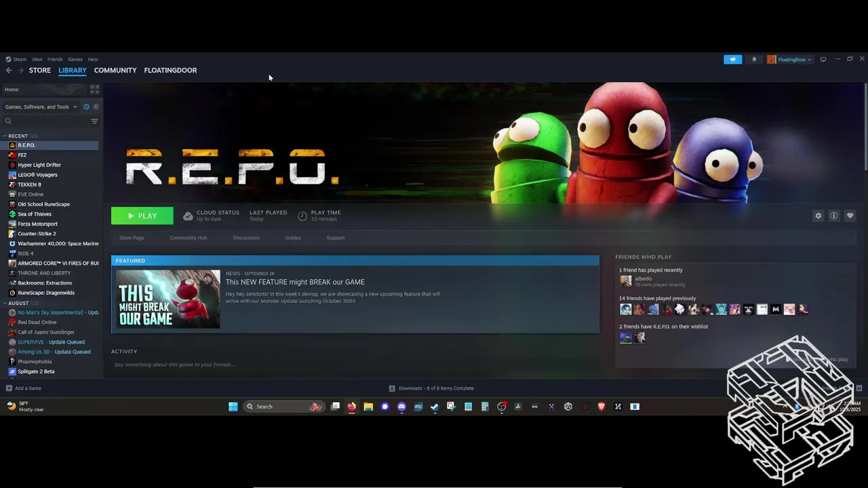Collapse the AUGUST category in library list

[x=5, y=303]
